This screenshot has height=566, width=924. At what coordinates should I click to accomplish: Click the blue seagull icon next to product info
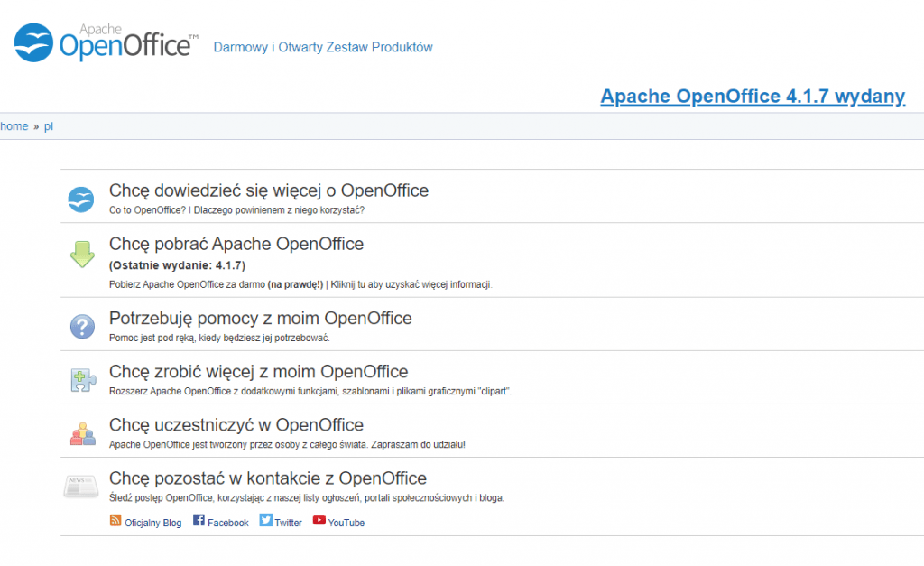81,199
